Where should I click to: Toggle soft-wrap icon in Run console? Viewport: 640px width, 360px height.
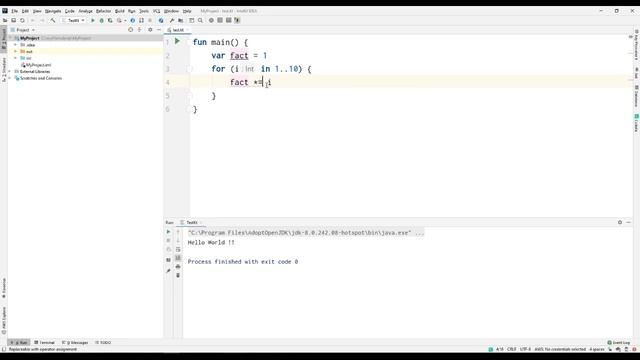(178, 249)
